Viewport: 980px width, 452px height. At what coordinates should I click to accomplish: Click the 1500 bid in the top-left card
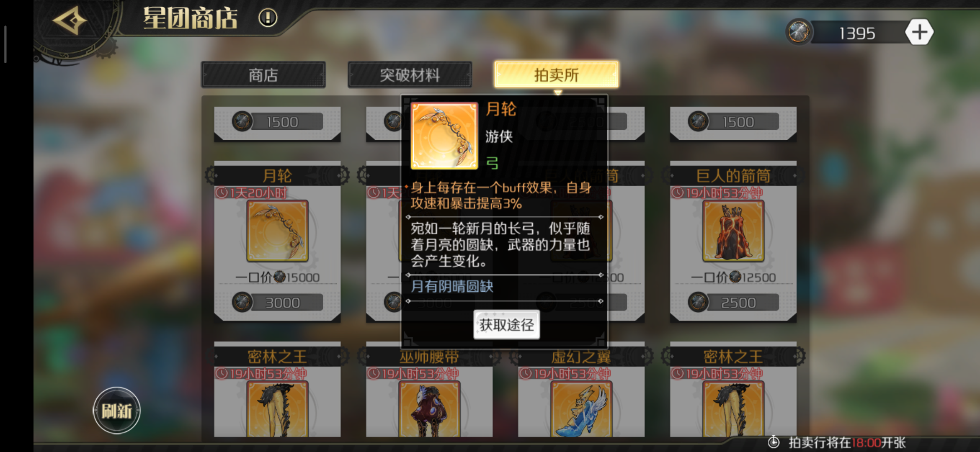coord(277,122)
